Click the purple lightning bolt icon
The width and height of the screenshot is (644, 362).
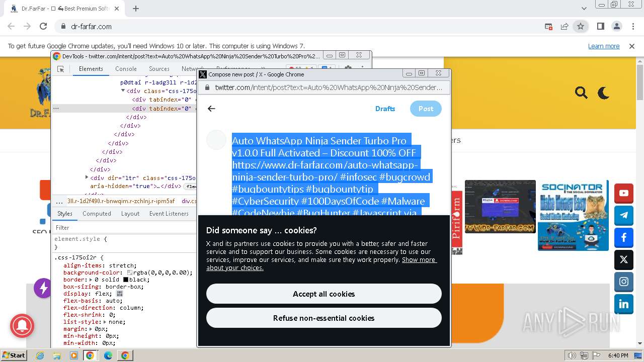coord(43,288)
